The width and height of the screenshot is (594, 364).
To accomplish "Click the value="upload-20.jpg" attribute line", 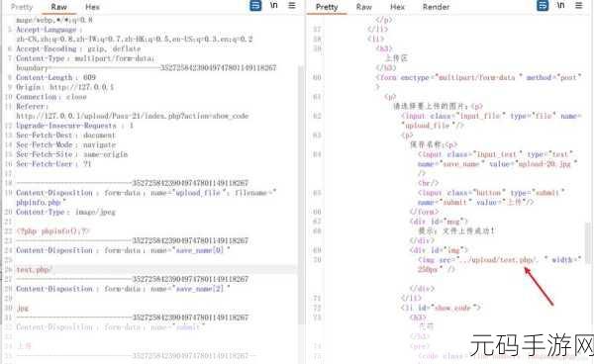I will click(498, 164).
